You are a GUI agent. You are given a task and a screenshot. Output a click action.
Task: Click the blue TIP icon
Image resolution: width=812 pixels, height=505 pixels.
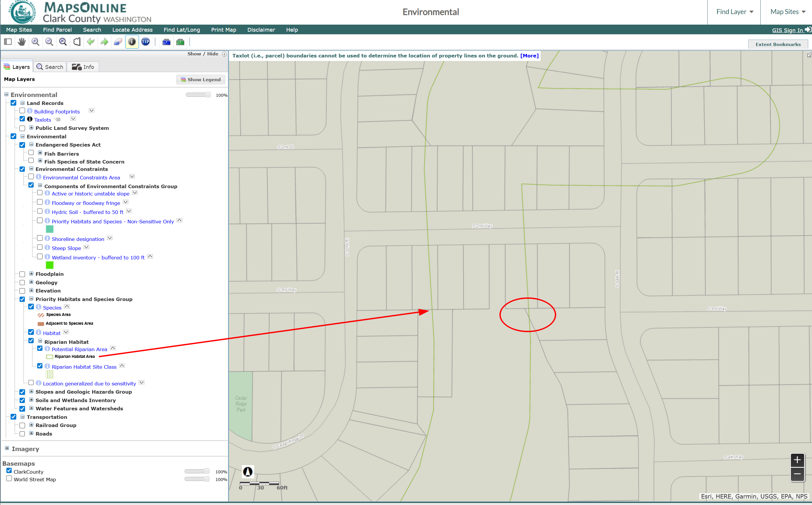[x=146, y=42]
